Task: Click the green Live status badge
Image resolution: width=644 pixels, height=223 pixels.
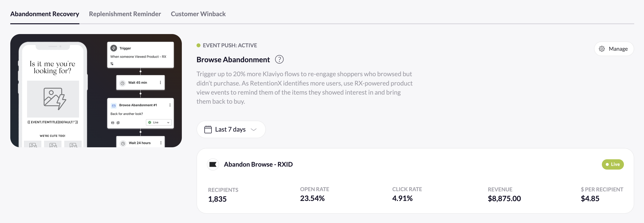Action: 612,164
